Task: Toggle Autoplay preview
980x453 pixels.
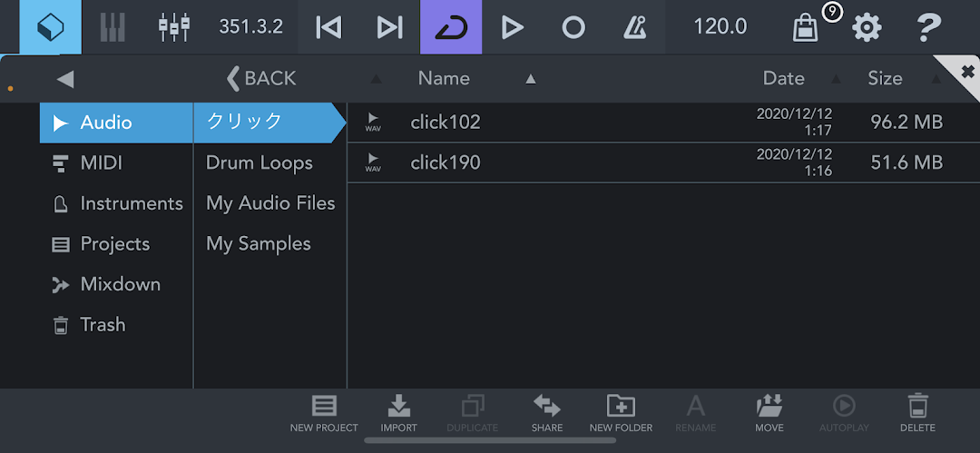Action: [x=845, y=414]
